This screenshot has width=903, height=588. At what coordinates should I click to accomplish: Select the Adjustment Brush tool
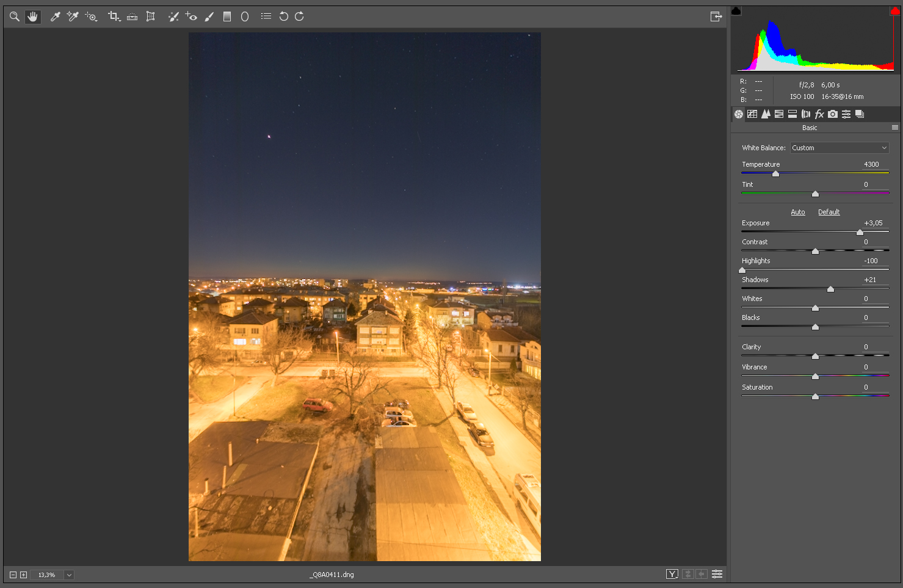pos(209,16)
